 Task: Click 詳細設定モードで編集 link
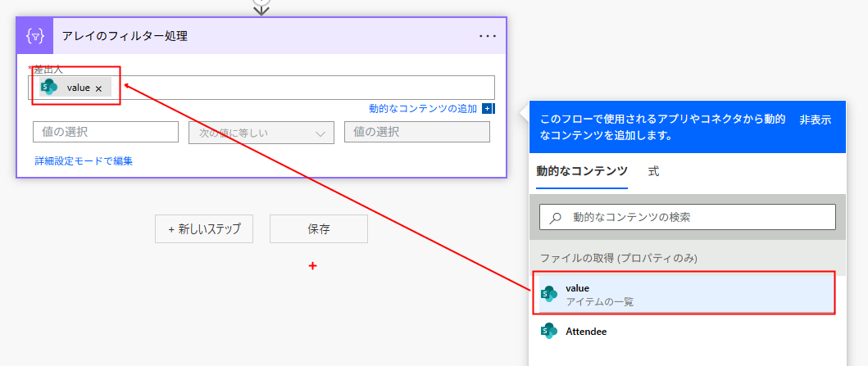(84, 160)
